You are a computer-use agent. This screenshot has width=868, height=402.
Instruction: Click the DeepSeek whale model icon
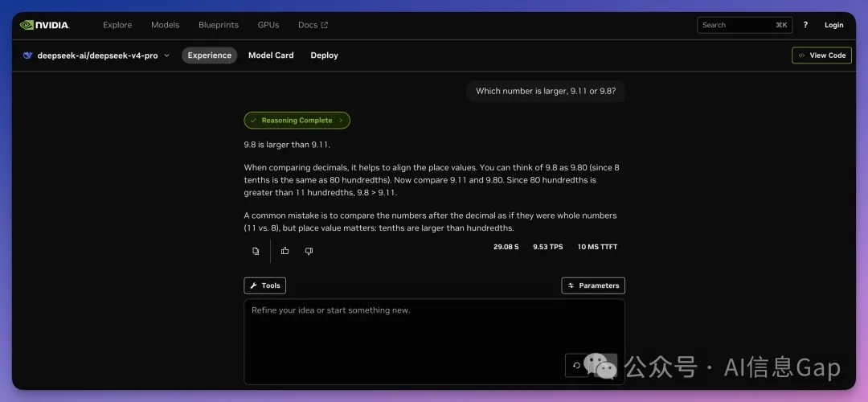coord(27,55)
